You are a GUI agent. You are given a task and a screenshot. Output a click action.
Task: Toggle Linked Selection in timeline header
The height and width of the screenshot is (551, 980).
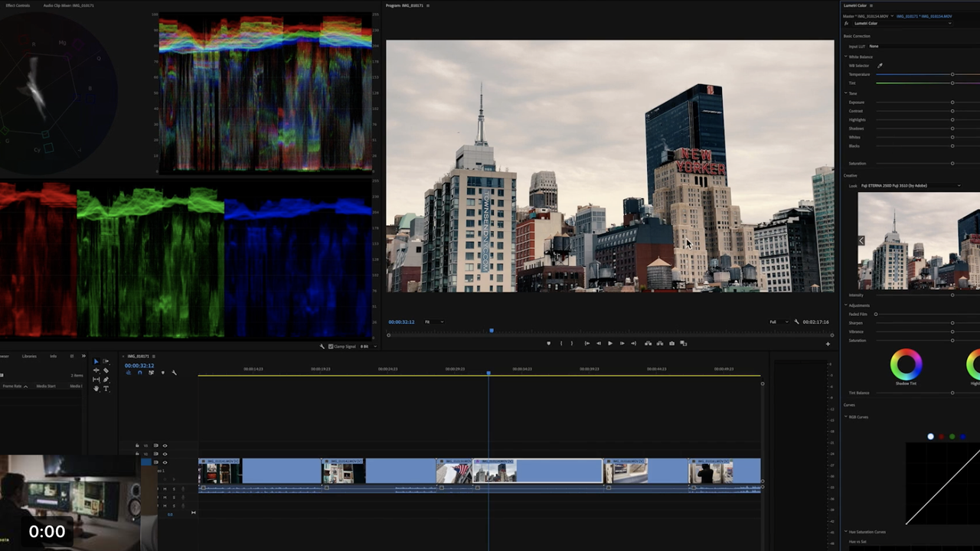[151, 373]
